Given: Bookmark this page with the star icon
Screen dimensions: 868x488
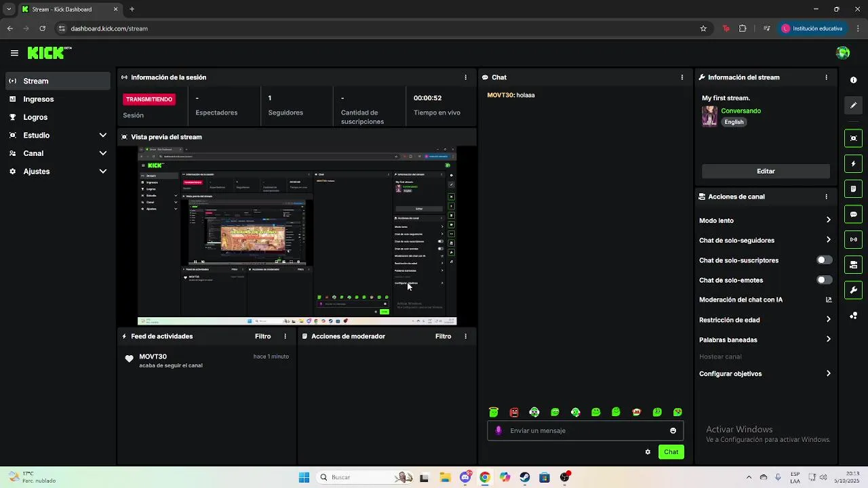Looking at the screenshot, I should pos(703,28).
